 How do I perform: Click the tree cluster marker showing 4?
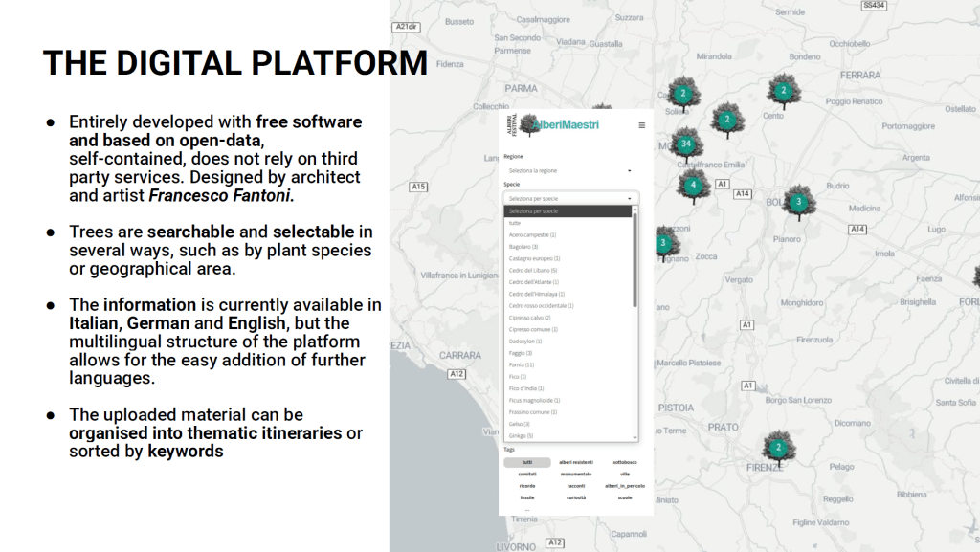click(693, 185)
